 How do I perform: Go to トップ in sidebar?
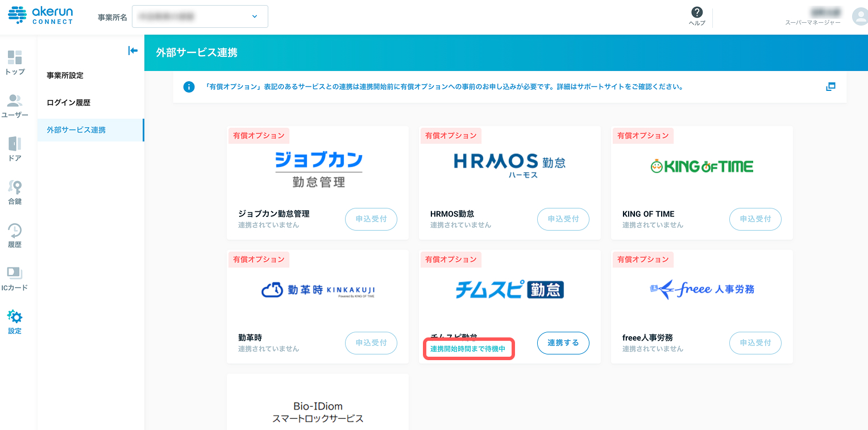15,62
